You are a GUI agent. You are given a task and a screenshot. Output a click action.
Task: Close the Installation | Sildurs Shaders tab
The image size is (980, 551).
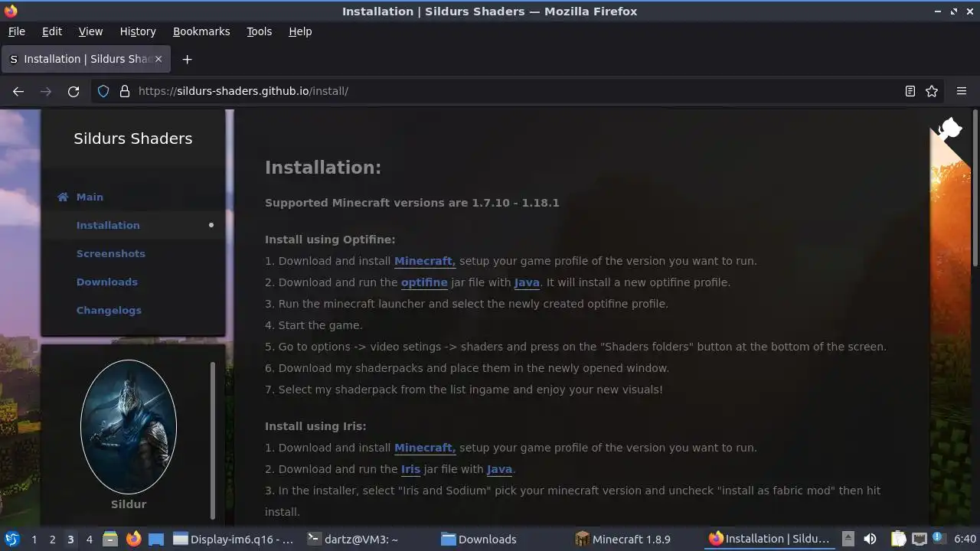158,59
